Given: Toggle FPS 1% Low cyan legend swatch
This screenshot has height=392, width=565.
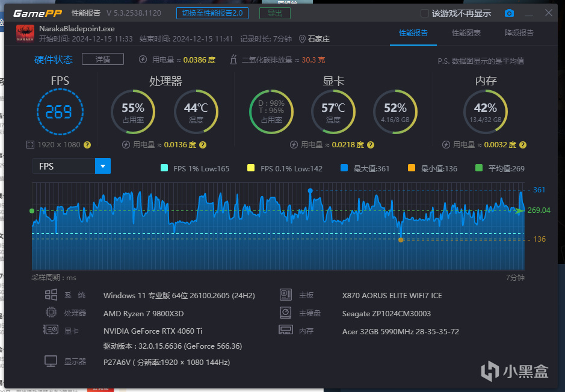Looking at the screenshot, I should pyautogui.click(x=164, y=168).
